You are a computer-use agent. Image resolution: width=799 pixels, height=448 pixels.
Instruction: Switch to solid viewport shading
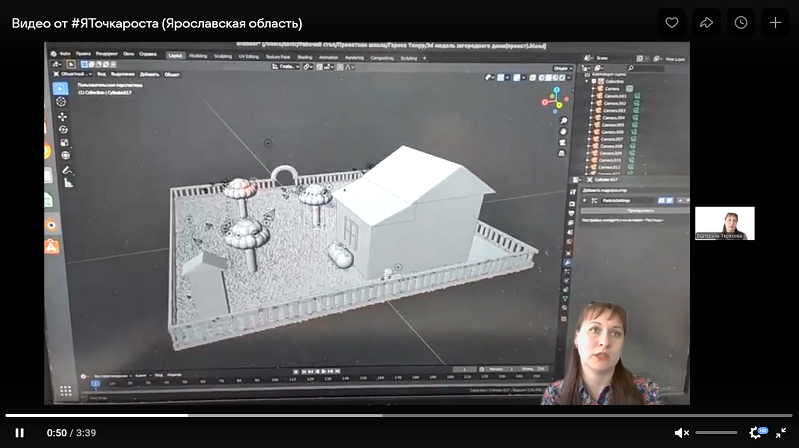(549, 77)
